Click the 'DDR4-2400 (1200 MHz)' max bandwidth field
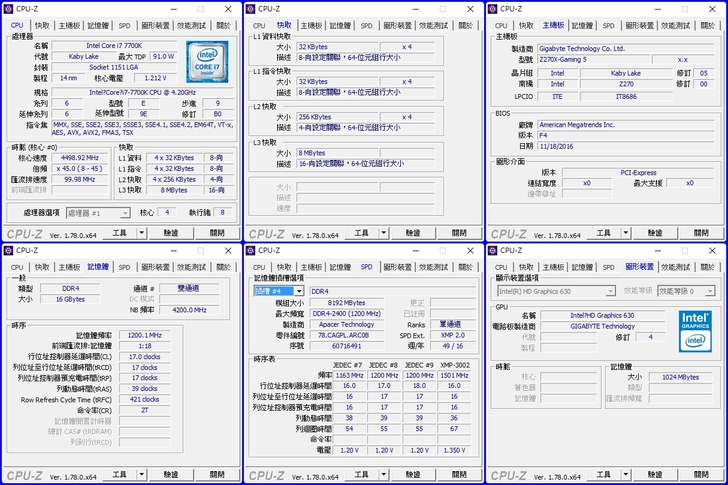The height and width of the screenshot is (485, 728). click(x=347, y=314)
